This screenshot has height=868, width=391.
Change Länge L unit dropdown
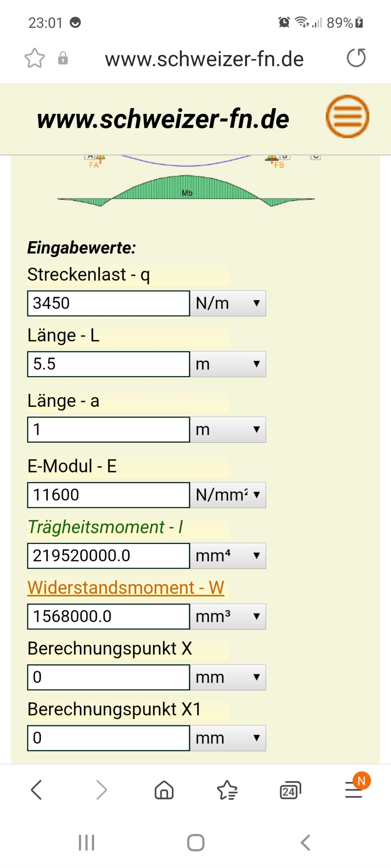228,364
